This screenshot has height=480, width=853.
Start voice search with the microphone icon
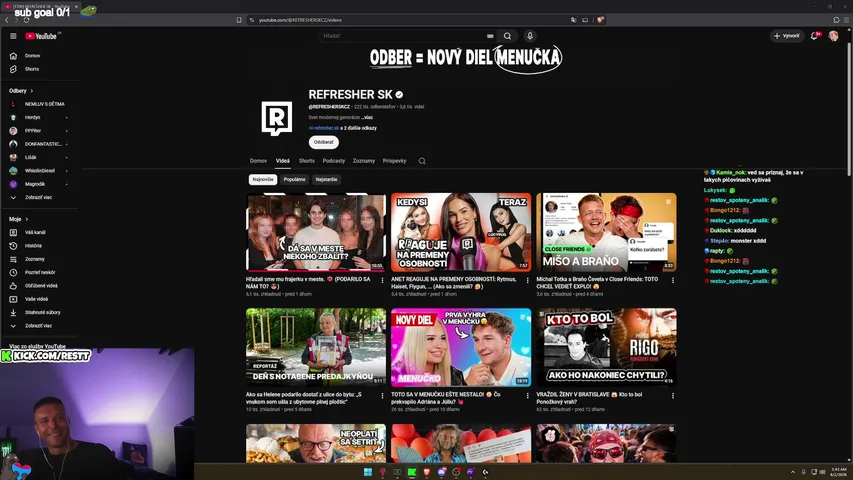tap(529, 36)
